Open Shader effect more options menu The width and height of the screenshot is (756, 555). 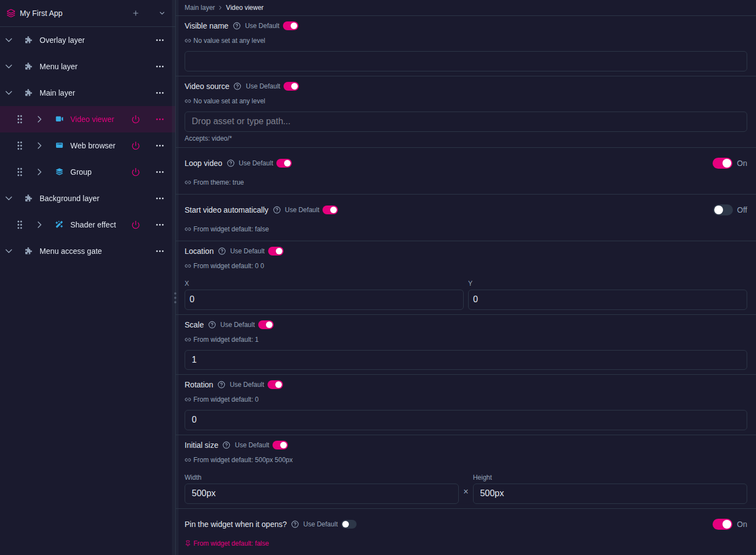pos(160,225)
